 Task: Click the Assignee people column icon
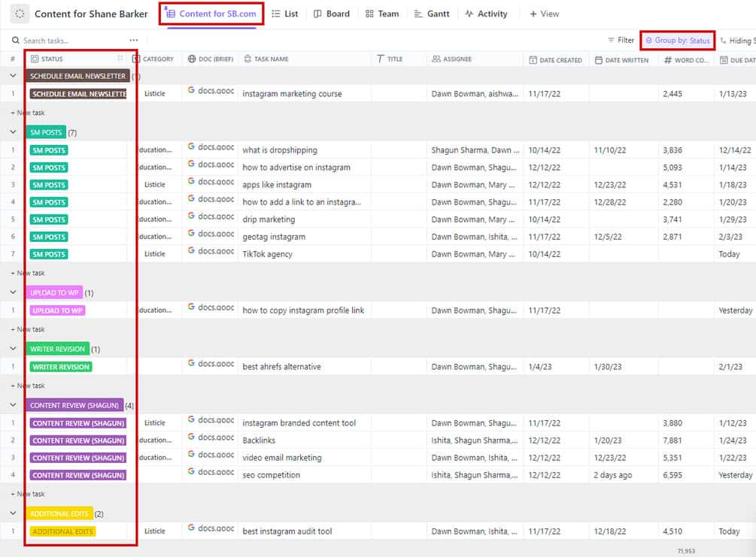436,59
